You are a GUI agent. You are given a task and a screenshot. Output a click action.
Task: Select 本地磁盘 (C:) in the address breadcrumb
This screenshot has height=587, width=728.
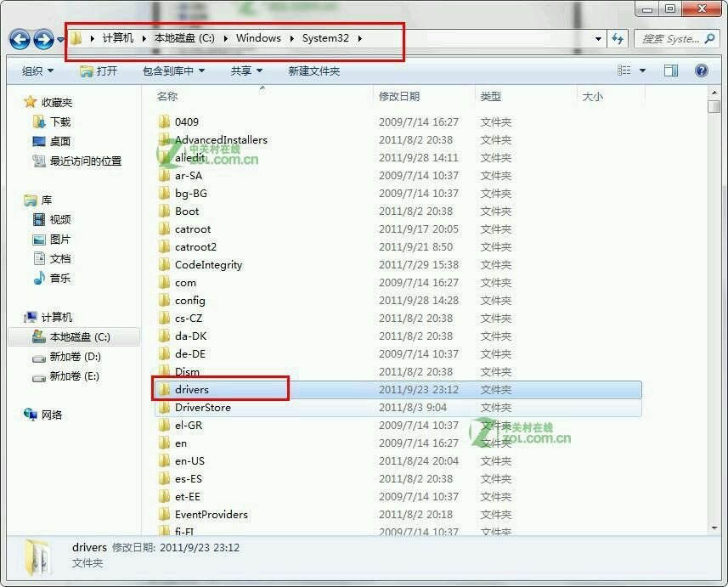(x=184, y=38)
